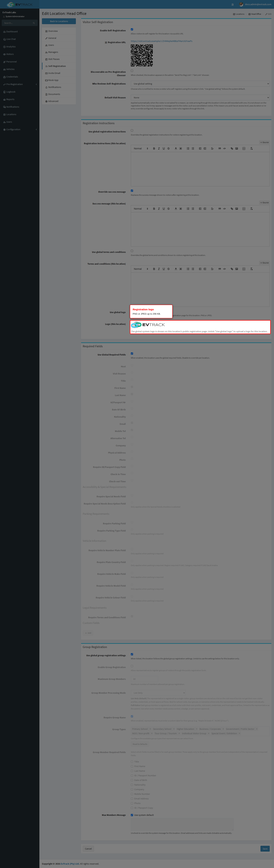The height and width of the screenshot is (868, 274).
Task: Increase indent in Terms and conditions editor
Action: 205,269
